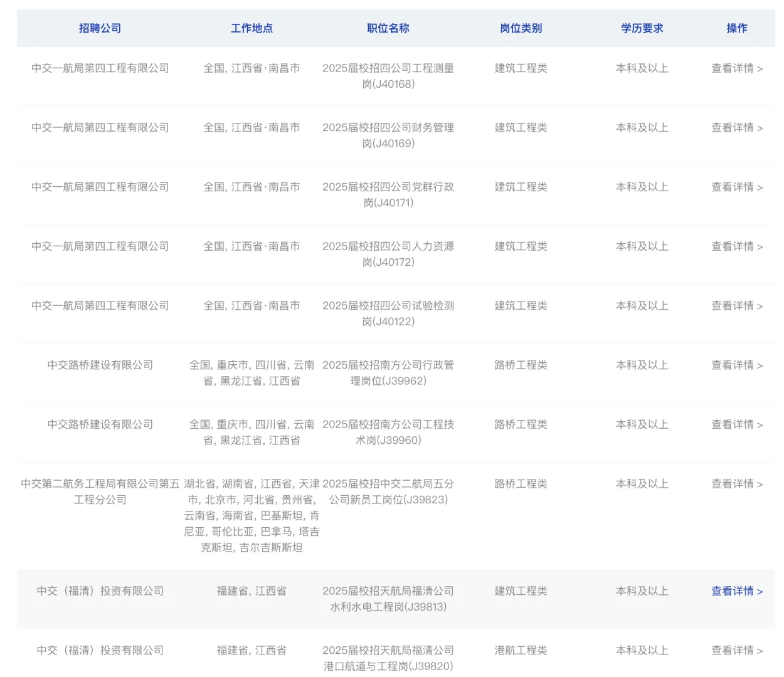Image resolution: width=784 pixels, height=677 pixels.
Task: View details for 港口航道与工程岗 J39820
Action: [737, 651]
